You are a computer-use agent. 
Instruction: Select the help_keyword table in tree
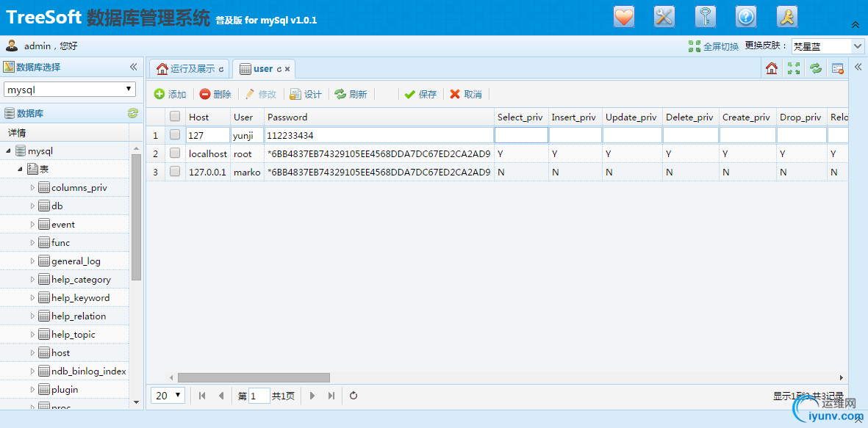pyautogui.click(x=80, y=297)
